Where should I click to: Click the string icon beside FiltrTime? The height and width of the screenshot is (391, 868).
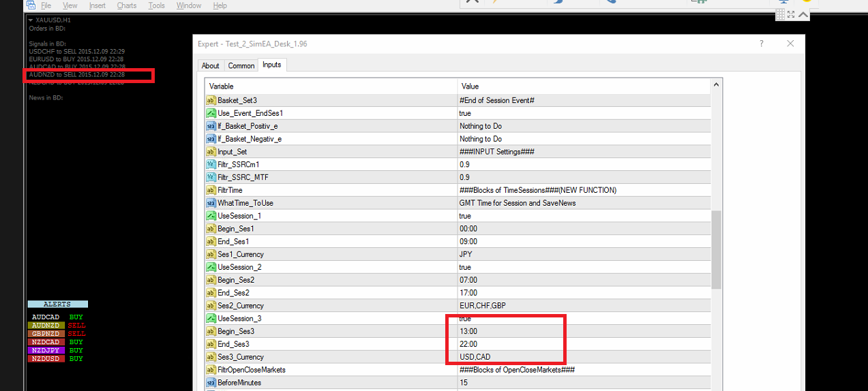tap(211, 190)
